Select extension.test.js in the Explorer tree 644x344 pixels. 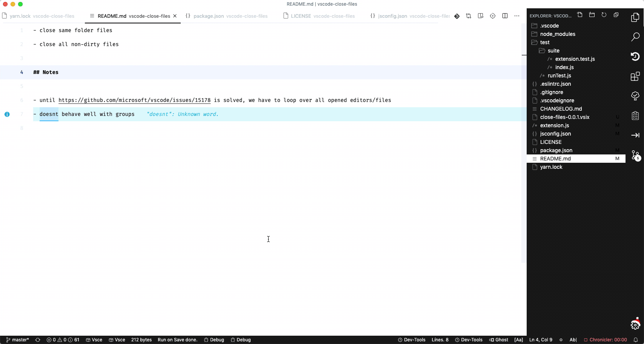(575, 59)
